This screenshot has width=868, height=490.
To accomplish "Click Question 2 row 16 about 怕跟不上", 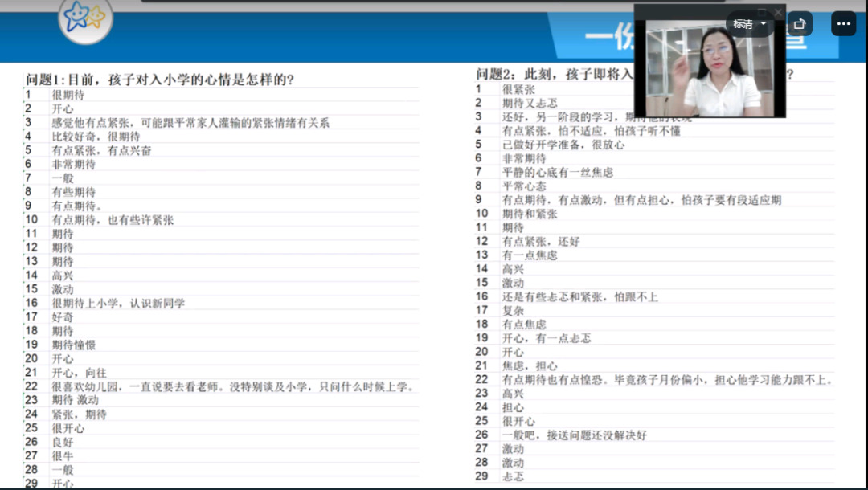I will pyautogui.click(x=580, y=297).
